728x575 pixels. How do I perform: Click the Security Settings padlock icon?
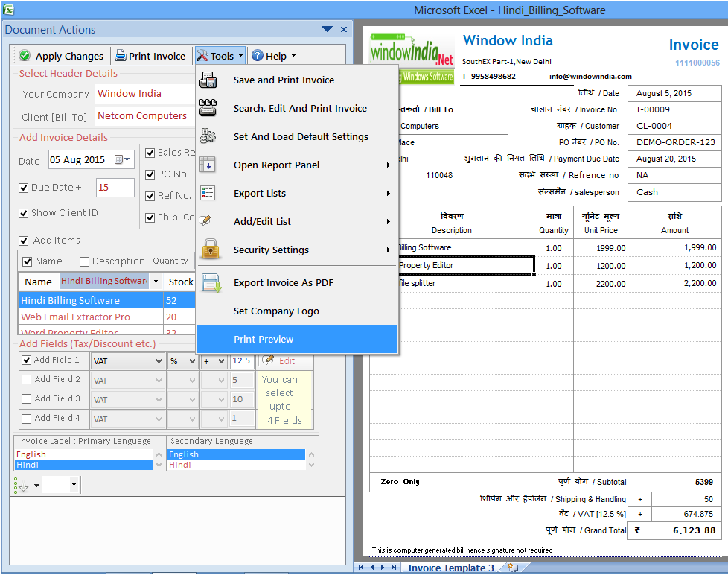(x=211, y=249)
